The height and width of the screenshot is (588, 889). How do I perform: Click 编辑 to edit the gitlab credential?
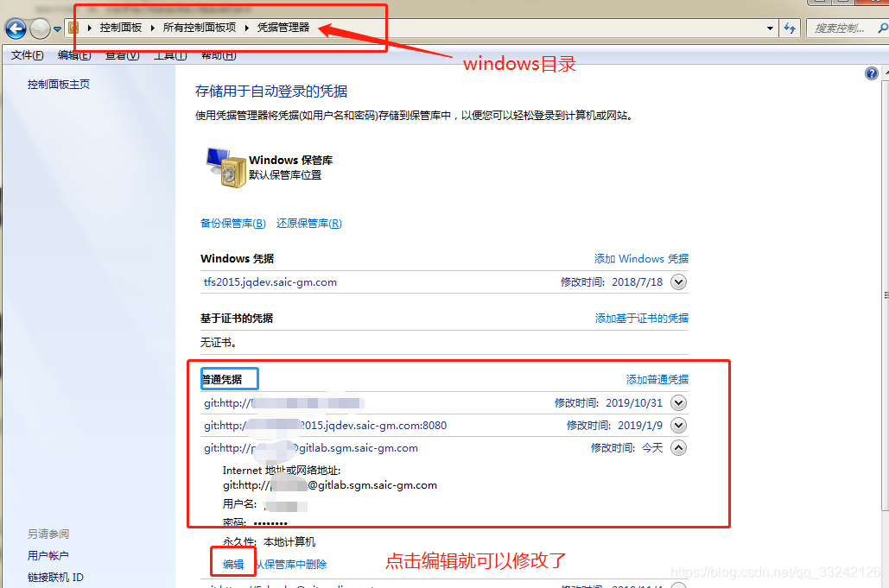tap(233, 564)
